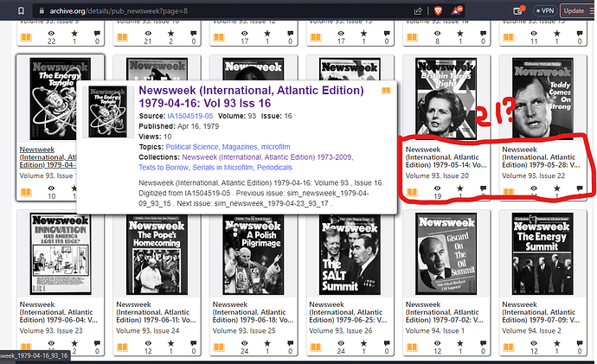Click book icon on Issue 23 card
597x364 pixels.
tap(26, 347)
